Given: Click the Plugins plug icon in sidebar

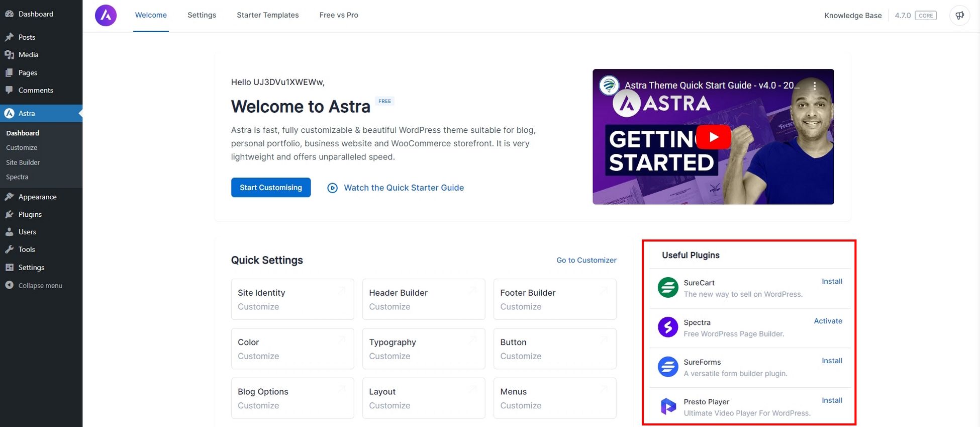Looking at the screenshot, I should pyautogui.click(x=9, y=215).
